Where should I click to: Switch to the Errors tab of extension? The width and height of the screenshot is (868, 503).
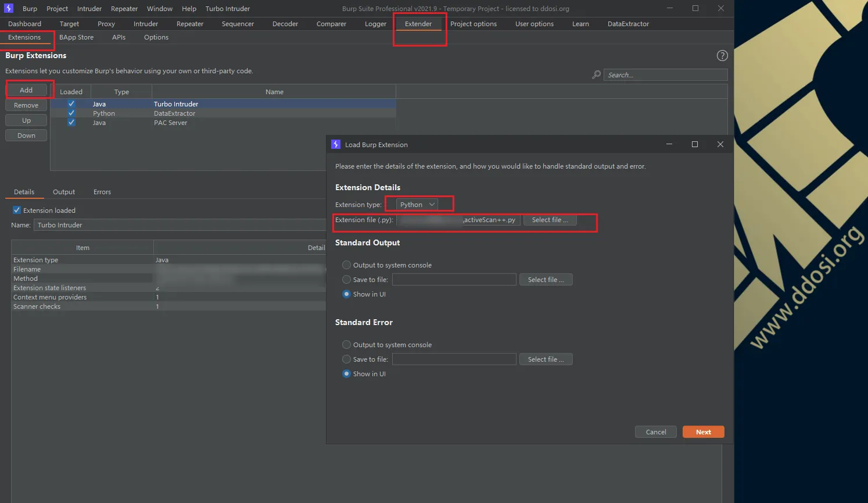(x=102, y=192)
